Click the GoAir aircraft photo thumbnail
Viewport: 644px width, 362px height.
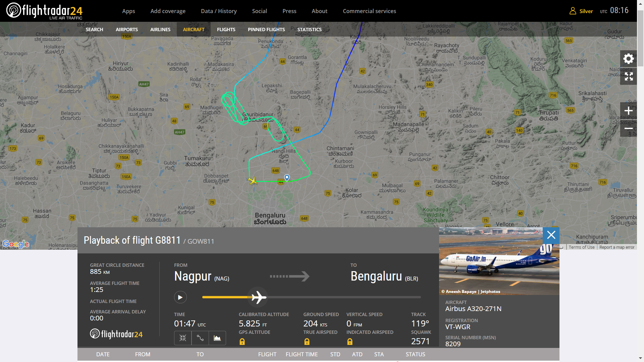499,261
